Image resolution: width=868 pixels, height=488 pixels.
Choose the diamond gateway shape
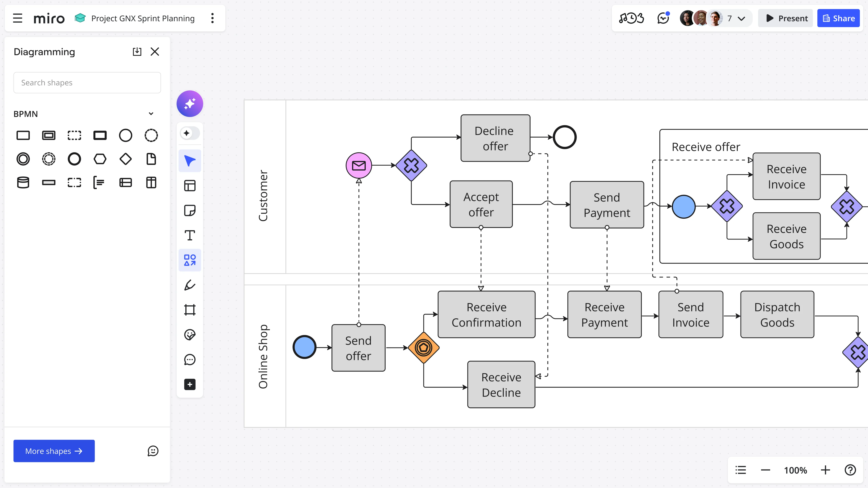pyautogui.click(x=125, y=159)
